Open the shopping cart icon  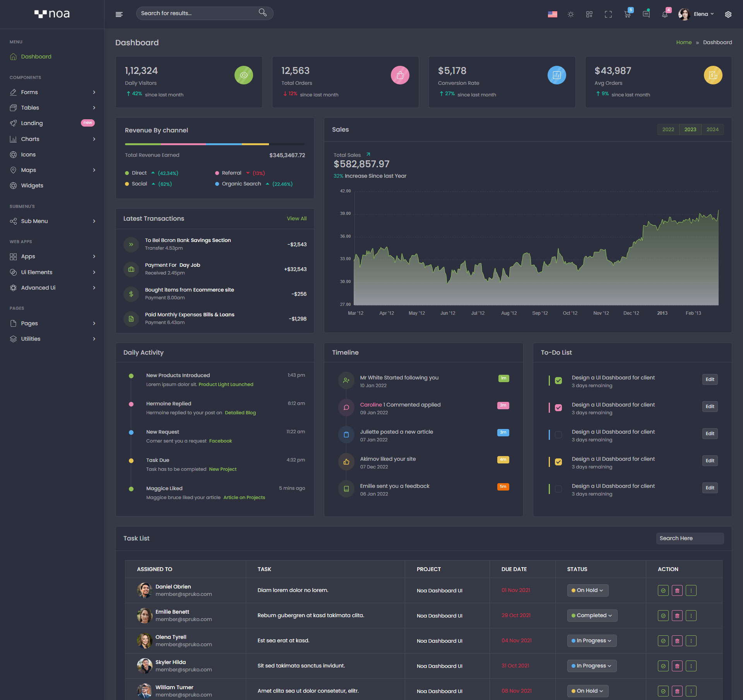pos(627,14)
